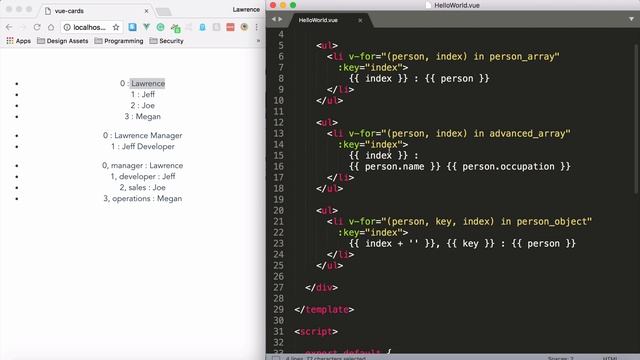This screenshot has height=360, width=640.
Task: Click the blue square extension icon
Action: pyautogui.click(x=132, y=27)
